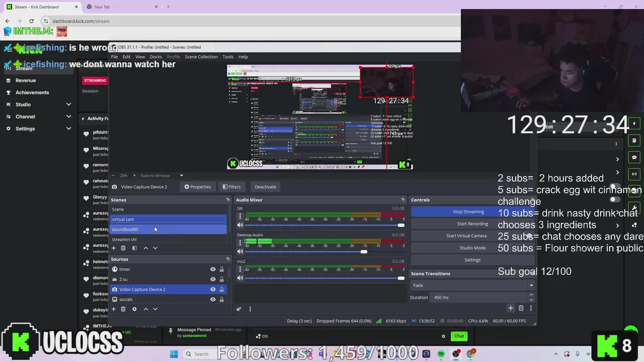The height and width of the screenshot is (362, 644).
Task: Open OBS File menu
Action: coord(114,57)
